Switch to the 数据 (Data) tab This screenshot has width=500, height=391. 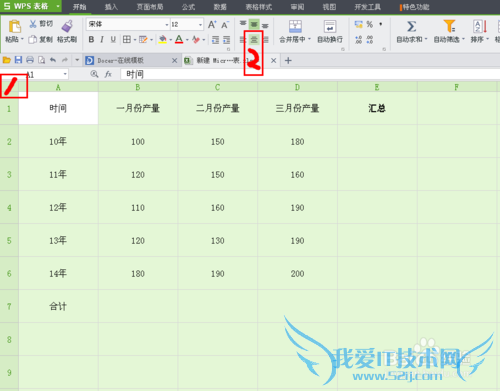(x=220, y=7)
